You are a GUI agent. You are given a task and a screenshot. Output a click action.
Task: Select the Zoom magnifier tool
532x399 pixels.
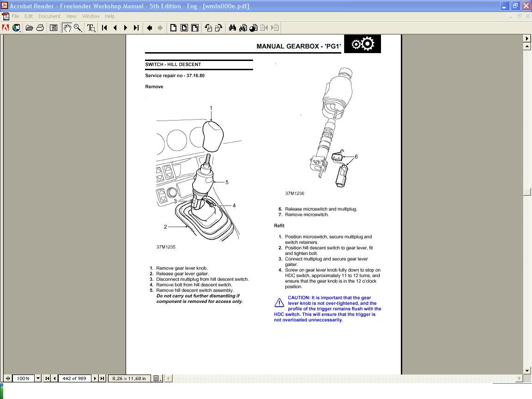click(78, 28)
